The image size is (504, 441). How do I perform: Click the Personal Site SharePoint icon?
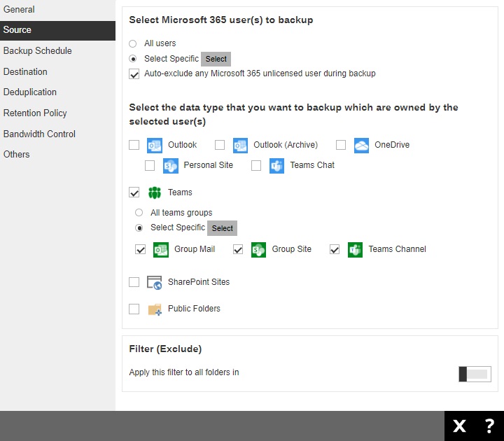tap(171, 166)
